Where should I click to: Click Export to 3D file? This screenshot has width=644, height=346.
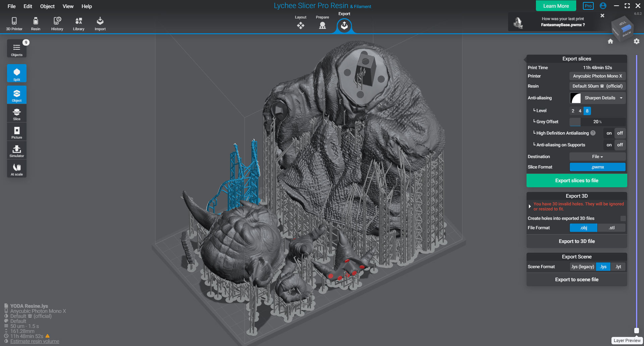[577, 241]
